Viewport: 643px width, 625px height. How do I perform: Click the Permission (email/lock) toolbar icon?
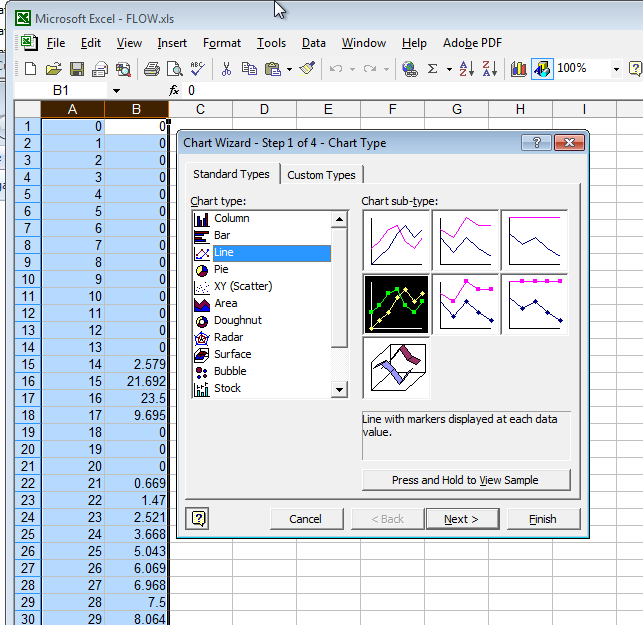point(100,68)
